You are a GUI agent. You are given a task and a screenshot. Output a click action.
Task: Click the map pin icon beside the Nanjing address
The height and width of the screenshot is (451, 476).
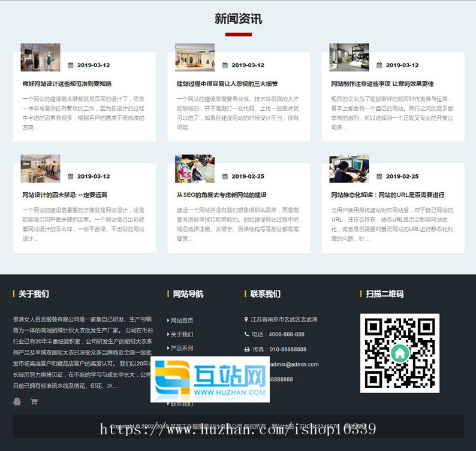coord(246,319)
